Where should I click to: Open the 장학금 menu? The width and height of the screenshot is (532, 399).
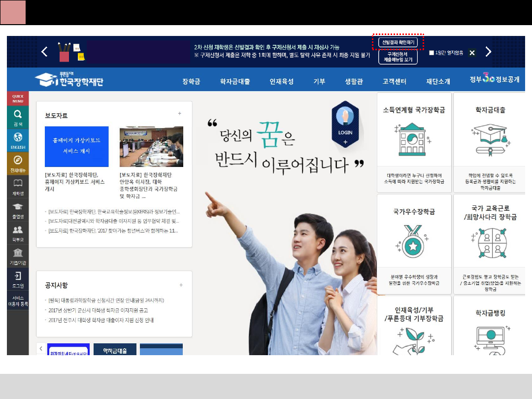(x=191, y=80)
